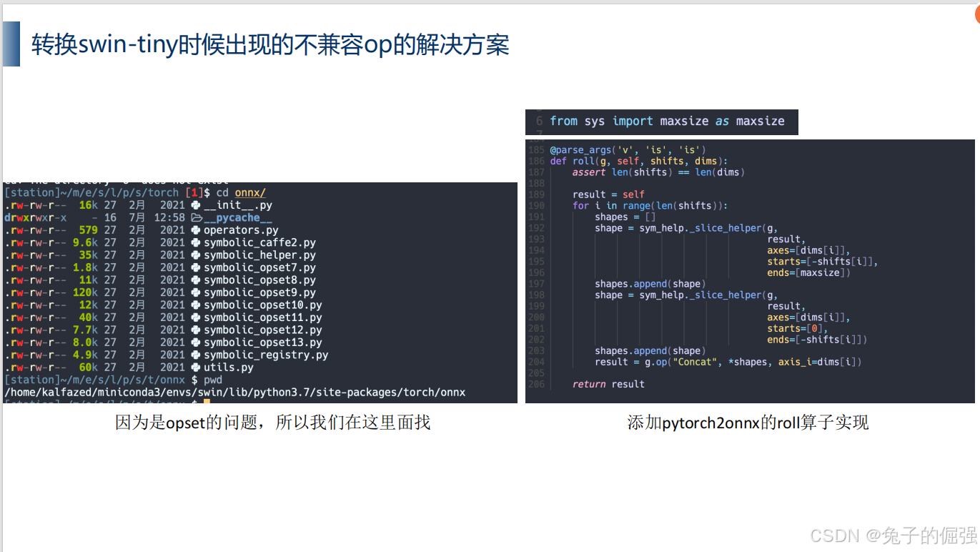Screen dimensions: 980x552
Task: Click the 120k size of symbolic_opset9.py
Action: (x=86, y=293)
